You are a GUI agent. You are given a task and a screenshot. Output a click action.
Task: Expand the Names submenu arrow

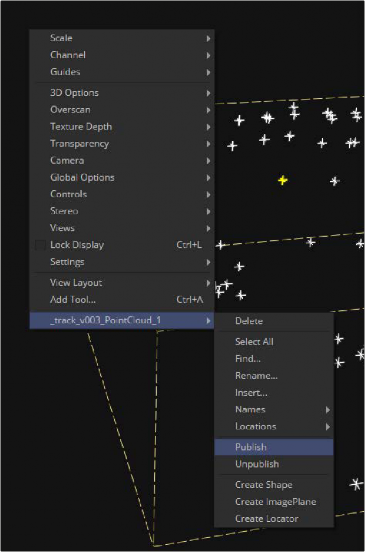point(328,410)
